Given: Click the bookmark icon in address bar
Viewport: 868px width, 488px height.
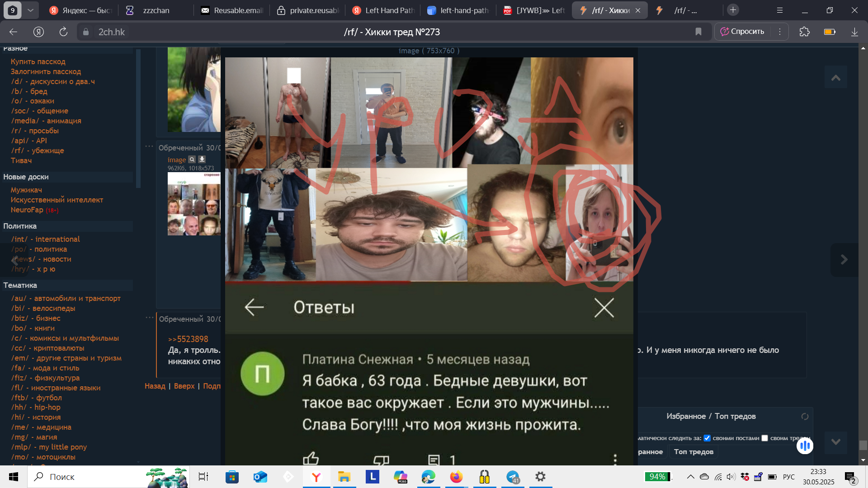Looking at the screenshot, I should click(x=698, y=32).
